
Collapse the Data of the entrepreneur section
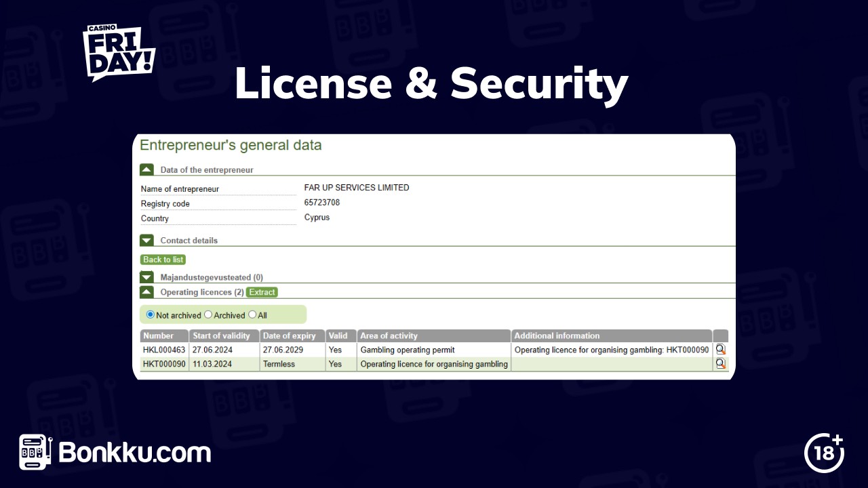click(146, 169)
